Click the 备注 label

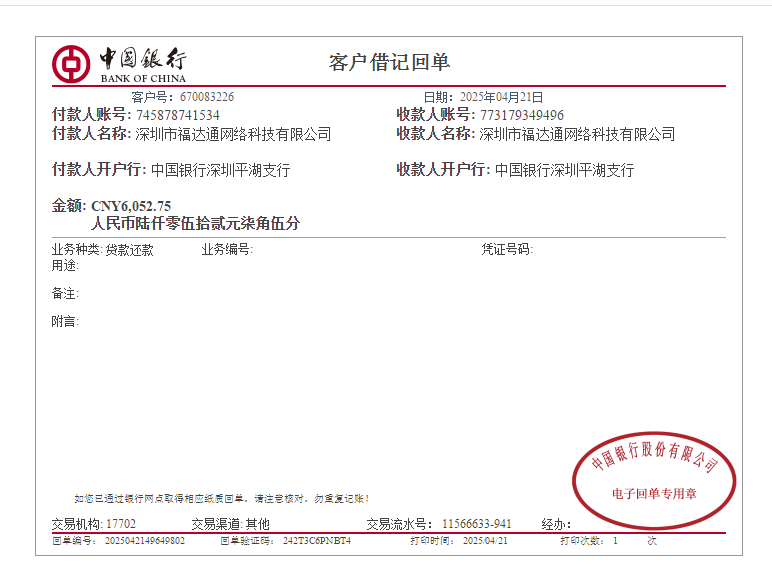point(65,293)
